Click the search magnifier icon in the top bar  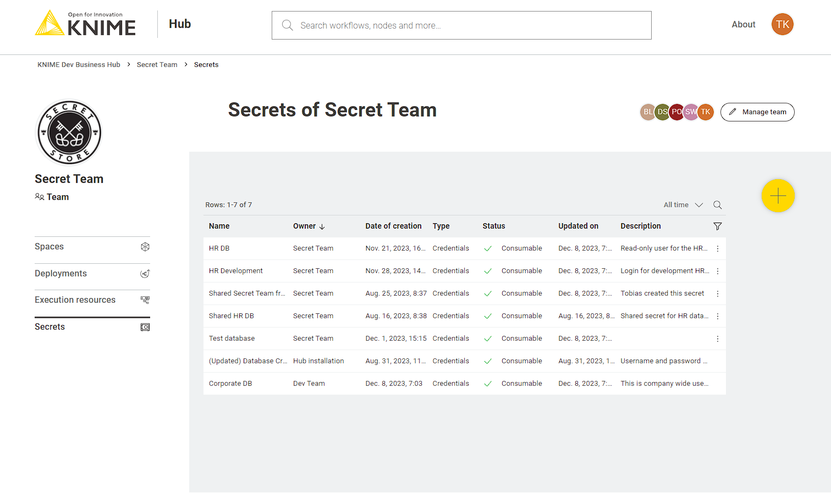(287, 25)
